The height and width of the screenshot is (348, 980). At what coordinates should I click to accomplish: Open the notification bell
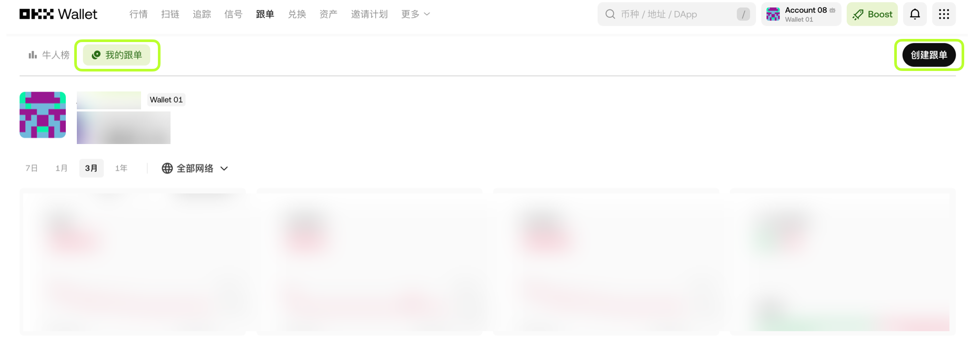coord(915,14)
